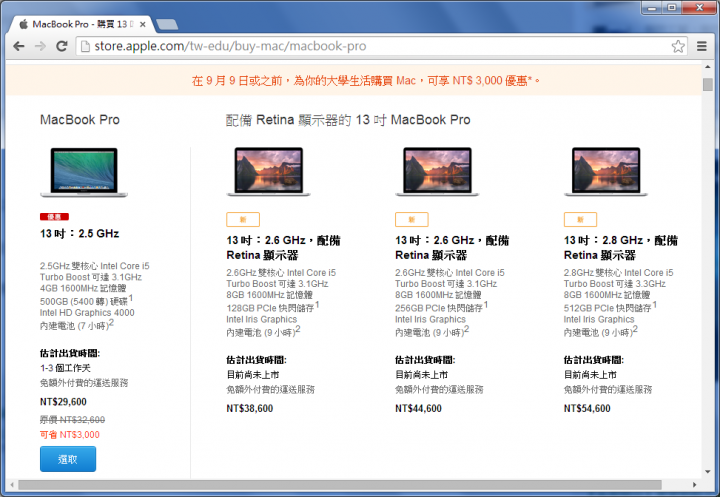Click the vertical scrollbar down arrow

(708, 472)
